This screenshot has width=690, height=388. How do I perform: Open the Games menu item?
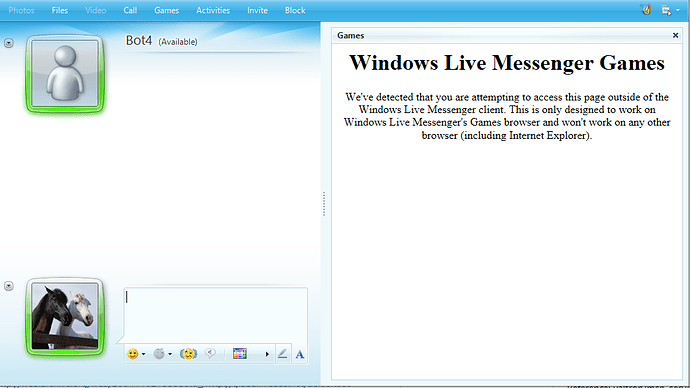pyautogui.click(x=166, y=10)
